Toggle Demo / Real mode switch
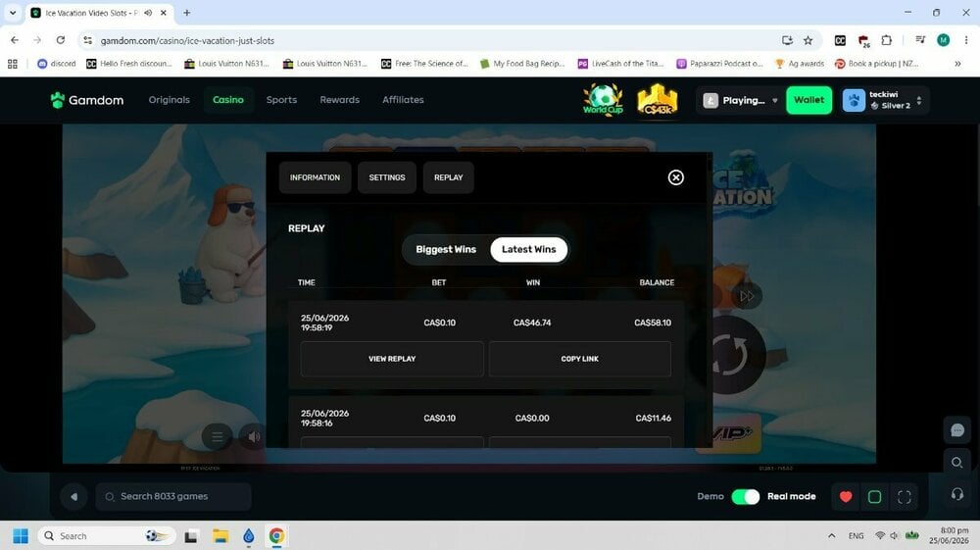The width and height of the screenshot is (980, 550). [x=745, y=497]
